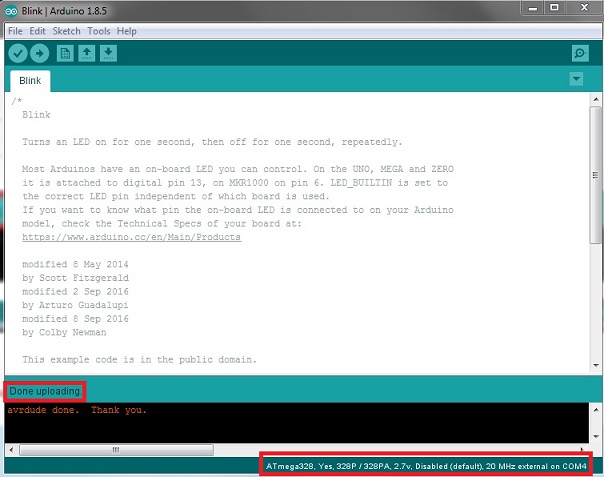This screenshot has height=477, width=604.
Task: Click line 'model, check the Technical Specs'
Action: point(162,223)
